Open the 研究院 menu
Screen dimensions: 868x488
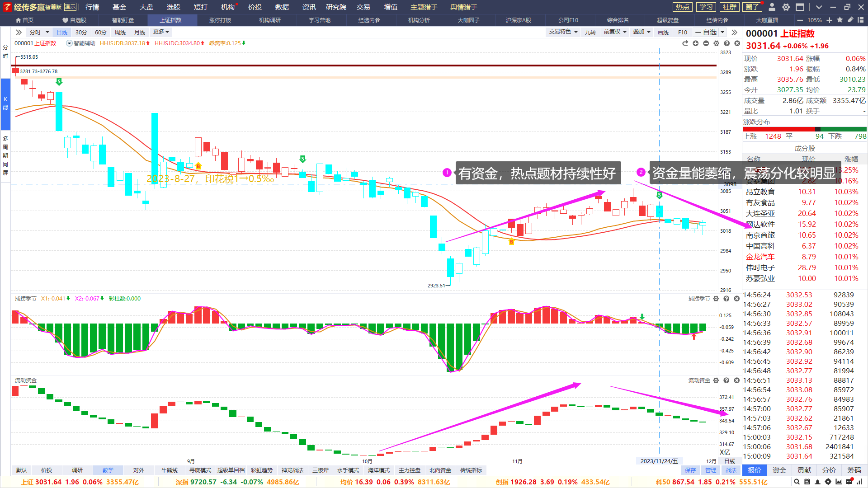point(336,7)
